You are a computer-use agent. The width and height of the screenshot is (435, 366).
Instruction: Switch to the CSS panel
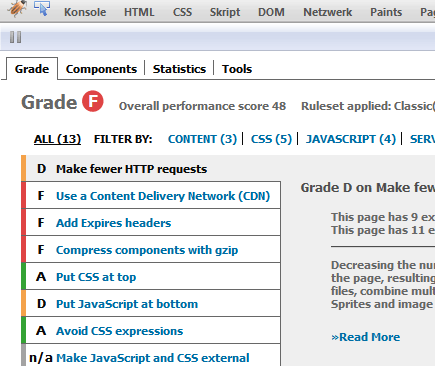pos(182,12)
